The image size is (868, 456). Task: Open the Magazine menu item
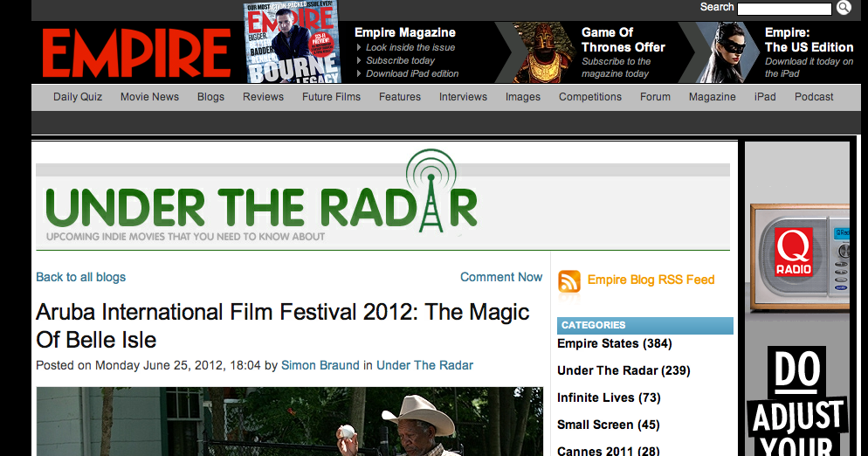(x=712, y=97)
